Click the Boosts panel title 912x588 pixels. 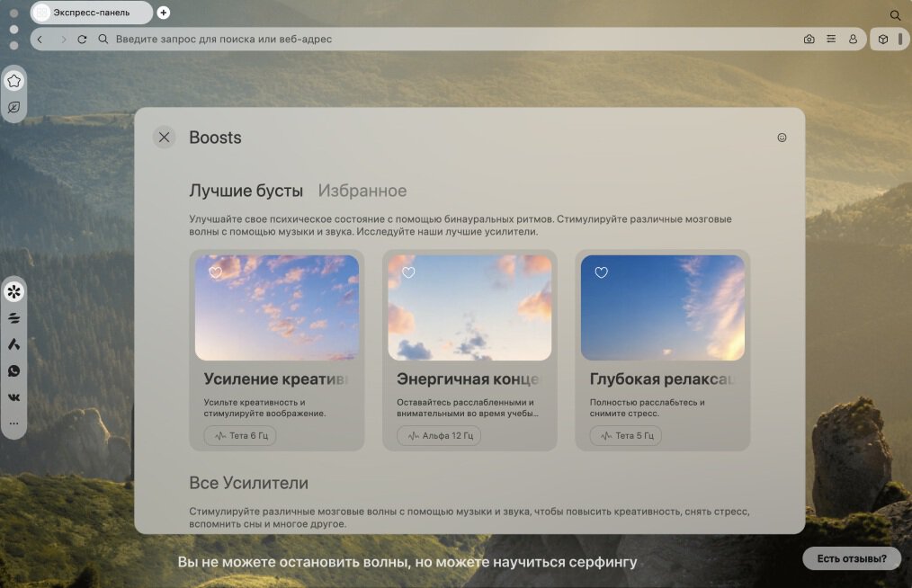click(x=215, y=138)
